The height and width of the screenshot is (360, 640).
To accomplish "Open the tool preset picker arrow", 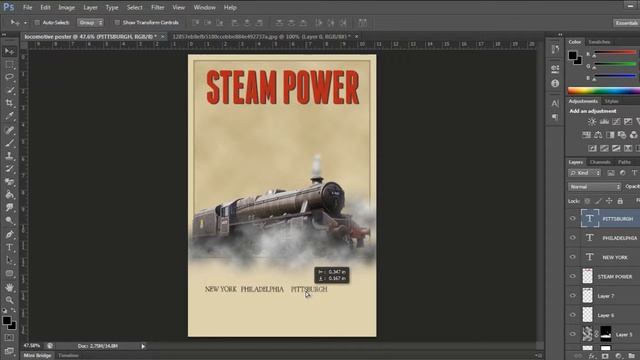I will pos(25,23).
